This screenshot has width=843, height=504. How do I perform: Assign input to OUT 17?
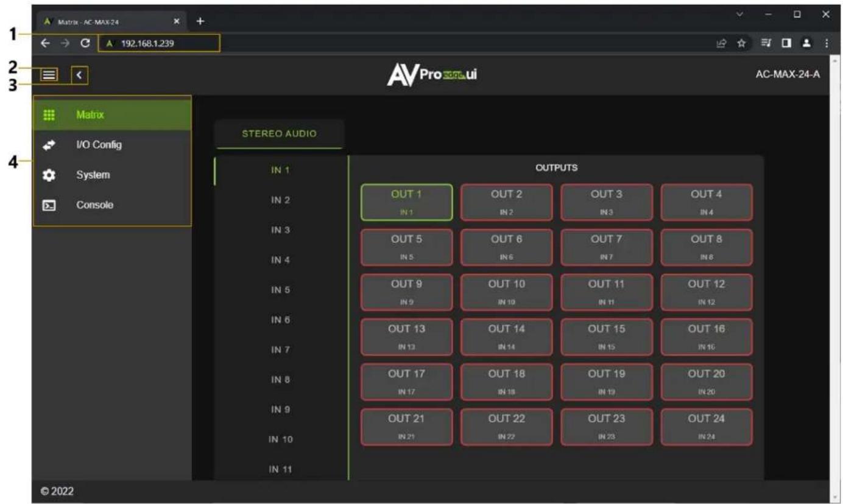(406, 382)
